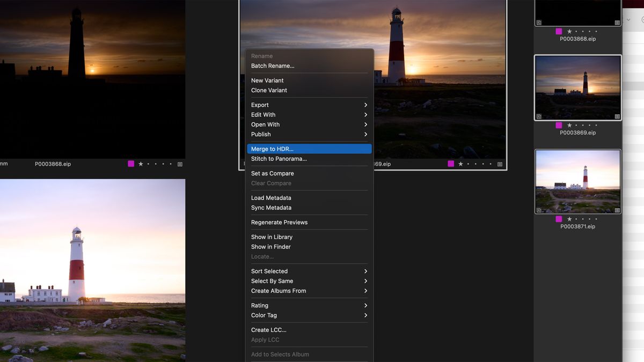Click the adjustments badge on the P0003869.eip thumbnail
Screen dimensions: 644x362
pos(616,115)
